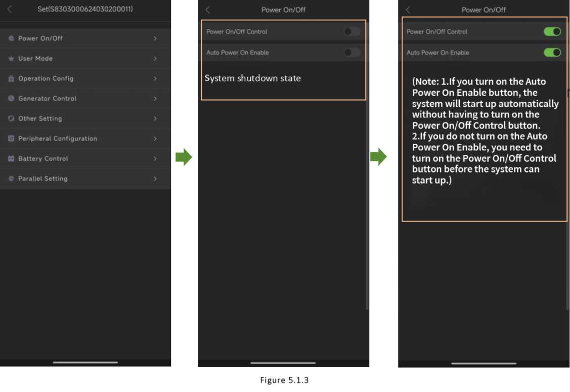Click the Parallel Setting icon

click(x=11, y=179)
